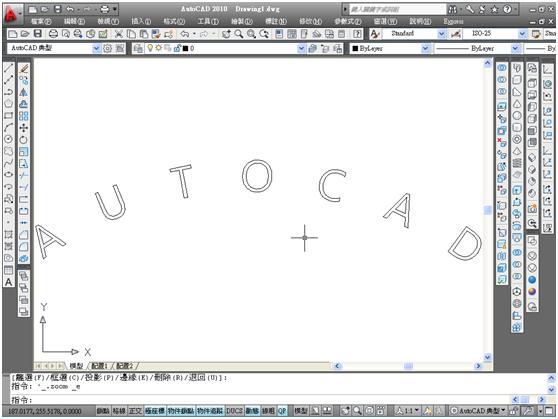Select the Trim modify tool
This screenshot has height=419, width=558.
23,176
